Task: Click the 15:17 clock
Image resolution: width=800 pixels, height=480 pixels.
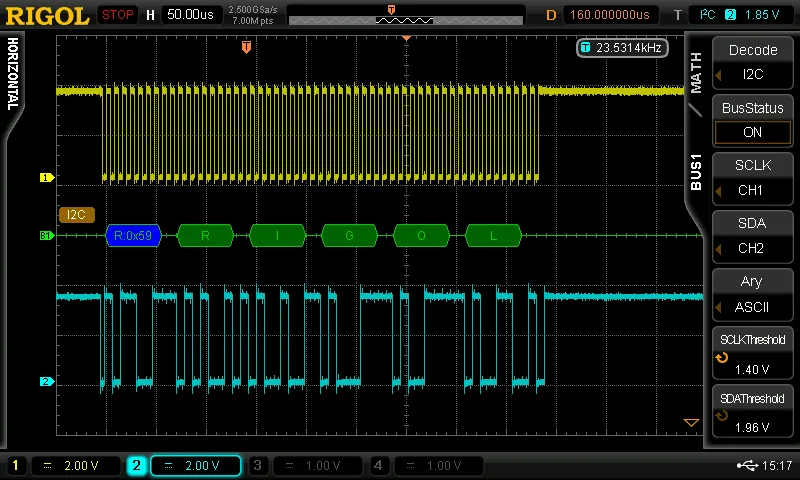Action: (x=777, y=465)
